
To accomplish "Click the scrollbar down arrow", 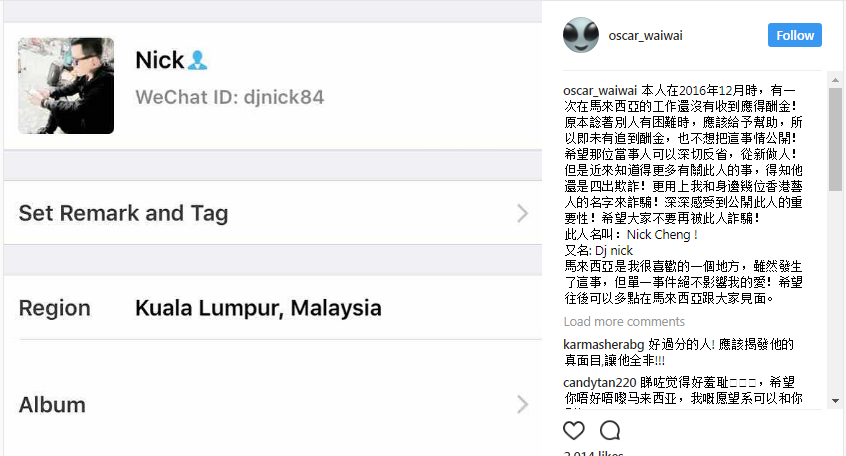I will tap(835, 401).
